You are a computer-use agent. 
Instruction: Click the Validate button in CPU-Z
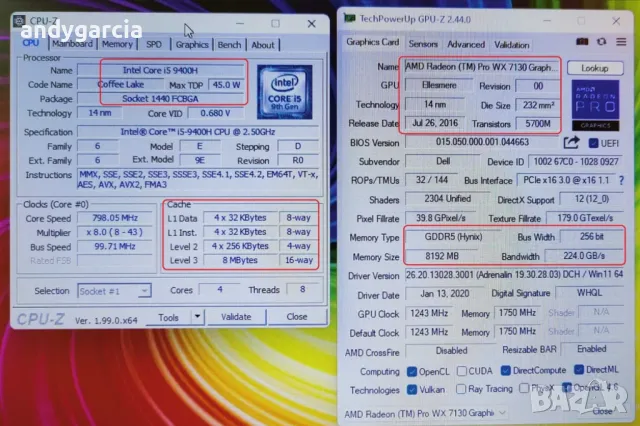(236, 317)
